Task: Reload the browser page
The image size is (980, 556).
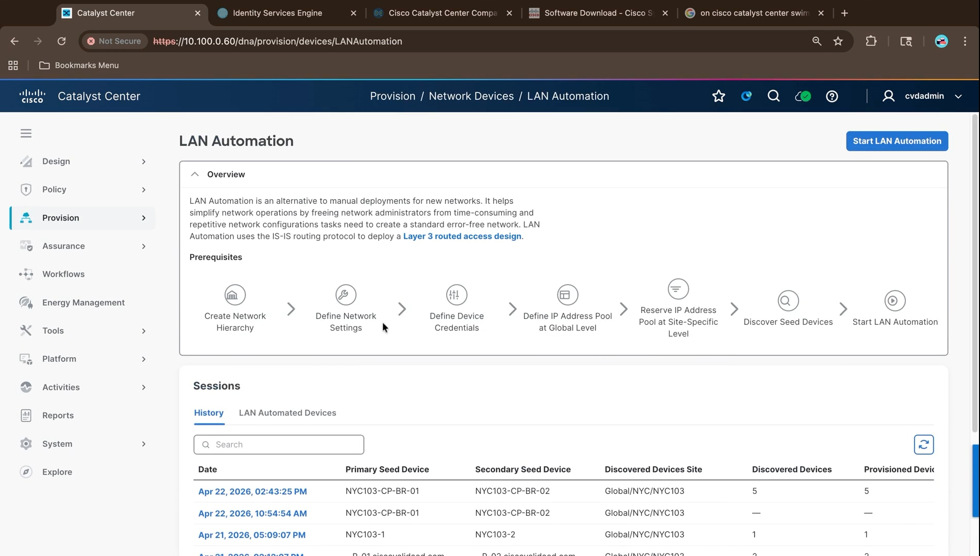Action: pos(61,41)
